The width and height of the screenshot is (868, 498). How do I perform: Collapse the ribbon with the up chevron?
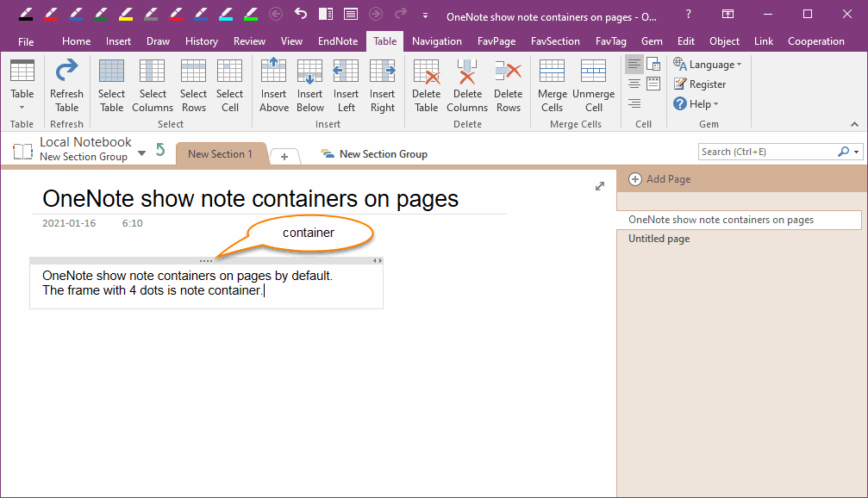(855, 124)
